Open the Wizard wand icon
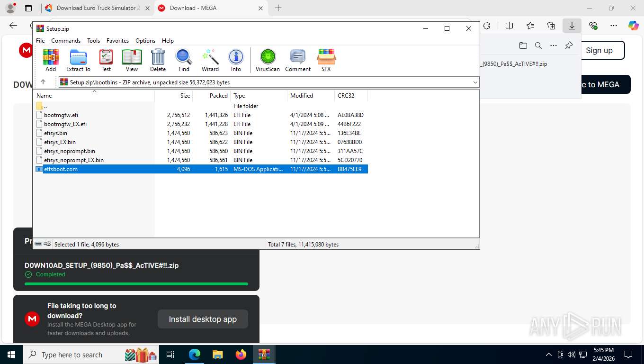644x364 pixels. tap(210, 60)
